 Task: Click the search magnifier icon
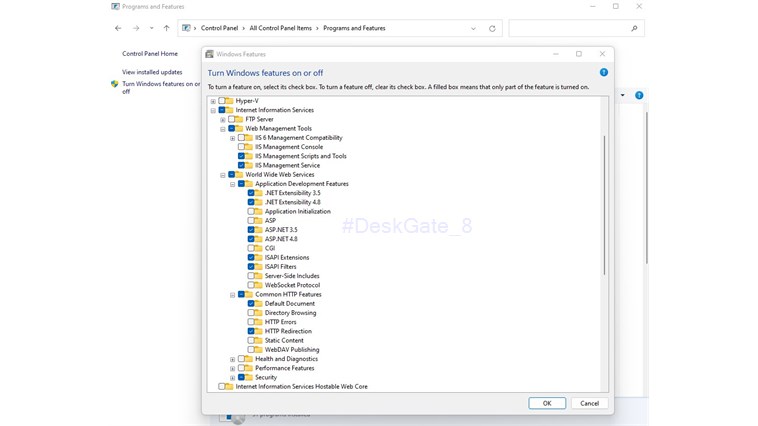tap(634, 29)
